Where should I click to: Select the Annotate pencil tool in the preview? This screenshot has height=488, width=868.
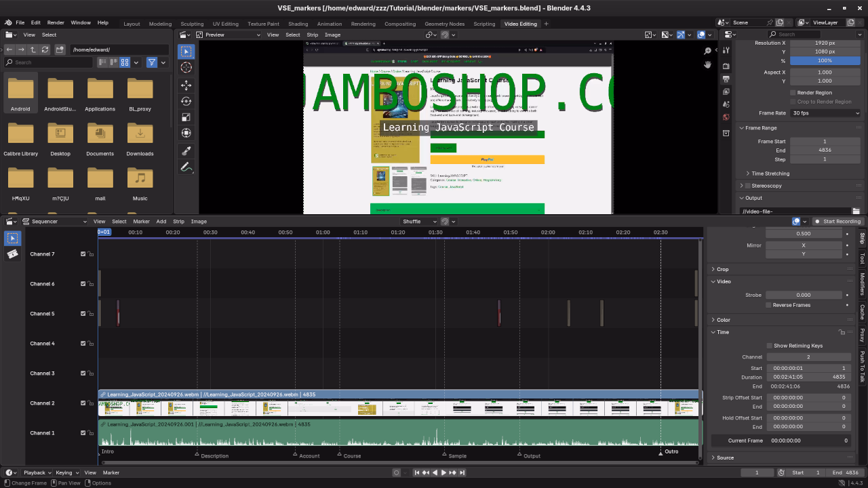click(x=186, y=167)
